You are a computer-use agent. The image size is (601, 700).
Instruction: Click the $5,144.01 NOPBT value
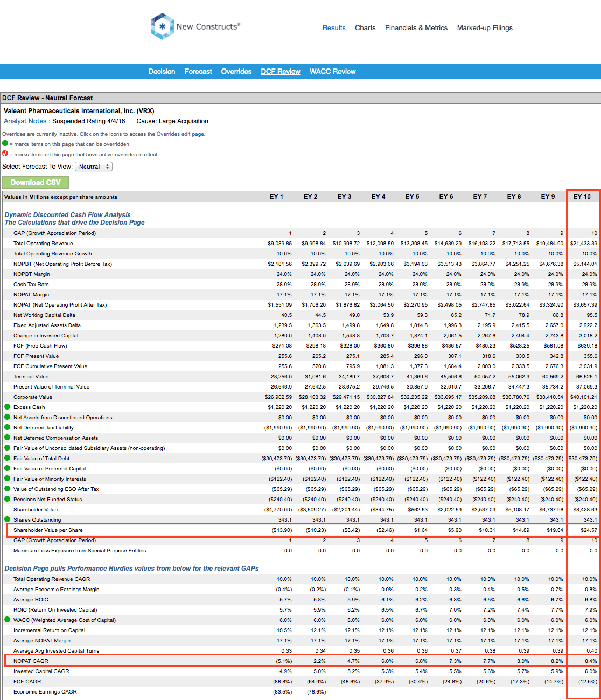click(585, 264)
